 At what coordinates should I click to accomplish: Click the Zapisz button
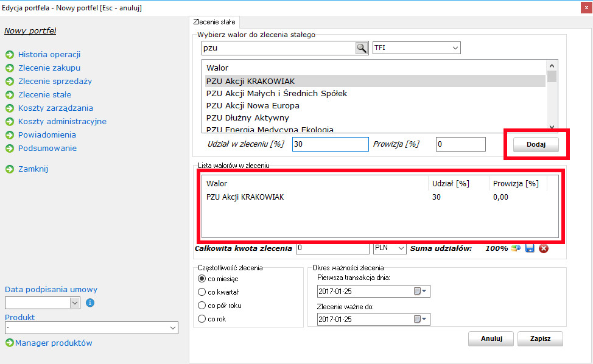pos(540,339)
